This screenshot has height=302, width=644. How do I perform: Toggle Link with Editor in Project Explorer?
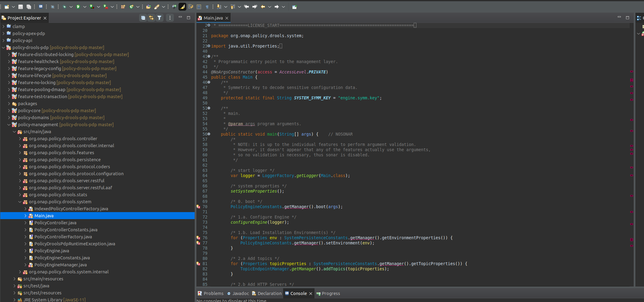point(151,18)
